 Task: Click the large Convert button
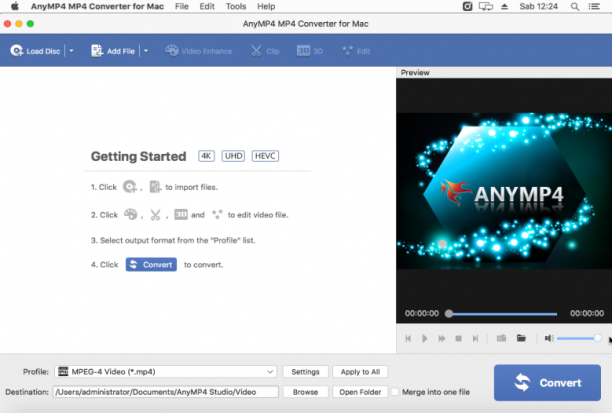tap(547, 383)
